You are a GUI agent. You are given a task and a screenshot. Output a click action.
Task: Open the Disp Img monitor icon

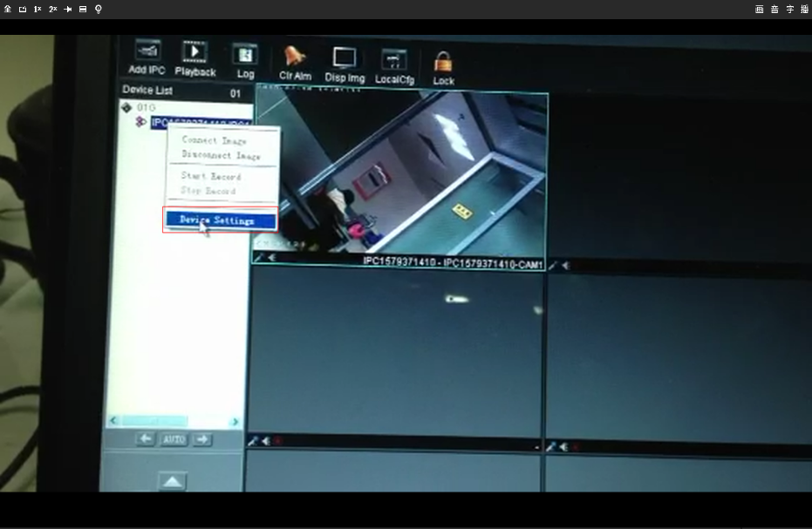pyautogui.click(x=345, y=61)
